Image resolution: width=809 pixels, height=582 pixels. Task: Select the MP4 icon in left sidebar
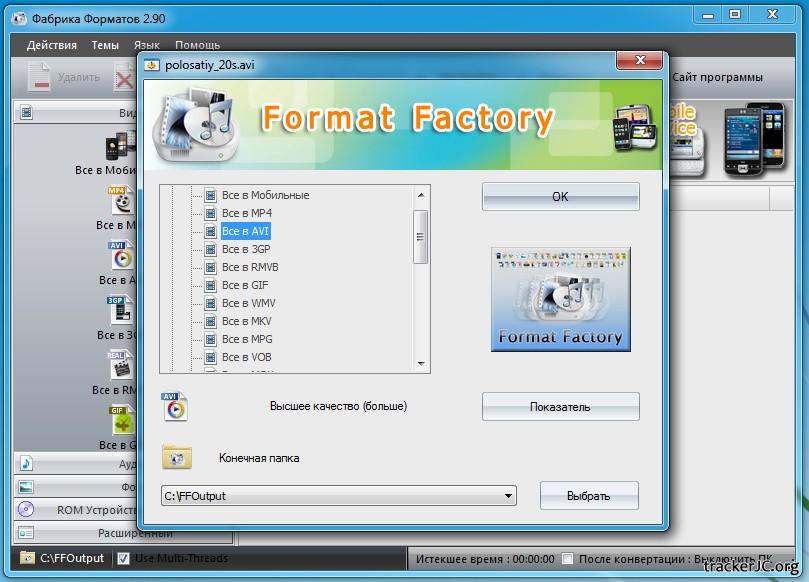(x=121, y=199)
